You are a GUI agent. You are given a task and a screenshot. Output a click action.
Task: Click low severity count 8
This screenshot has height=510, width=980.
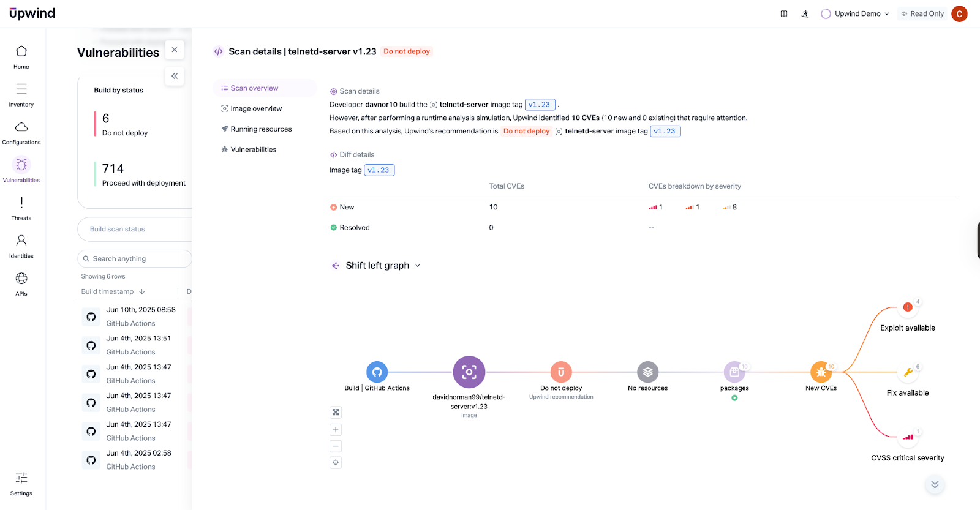click(x=729, y=207)
